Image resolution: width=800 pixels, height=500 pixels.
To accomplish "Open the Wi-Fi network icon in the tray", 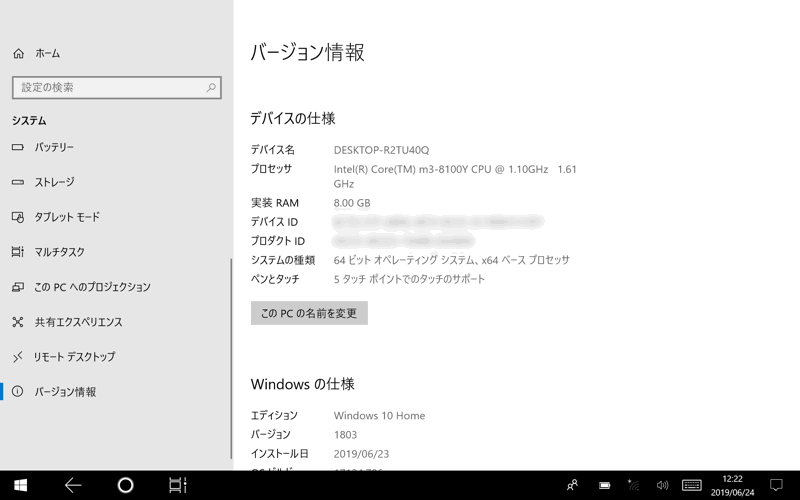I will point(633,485).
